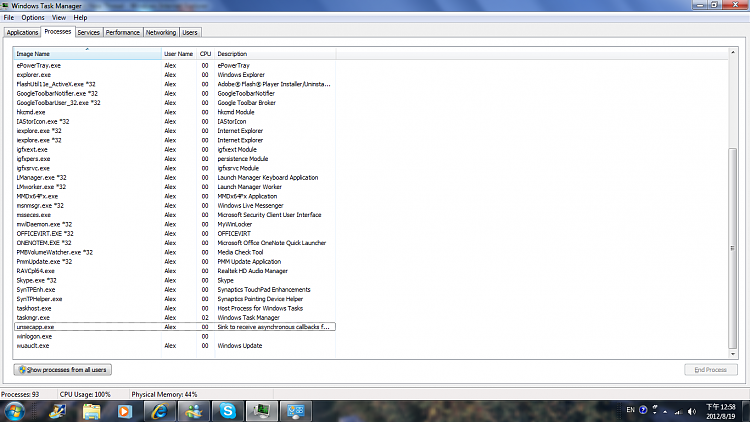The height and width of the screenshot is (422, 750).
Task: Select GoogleToolbarUser_32.exe *32 process
Action: tap(175, 103)
